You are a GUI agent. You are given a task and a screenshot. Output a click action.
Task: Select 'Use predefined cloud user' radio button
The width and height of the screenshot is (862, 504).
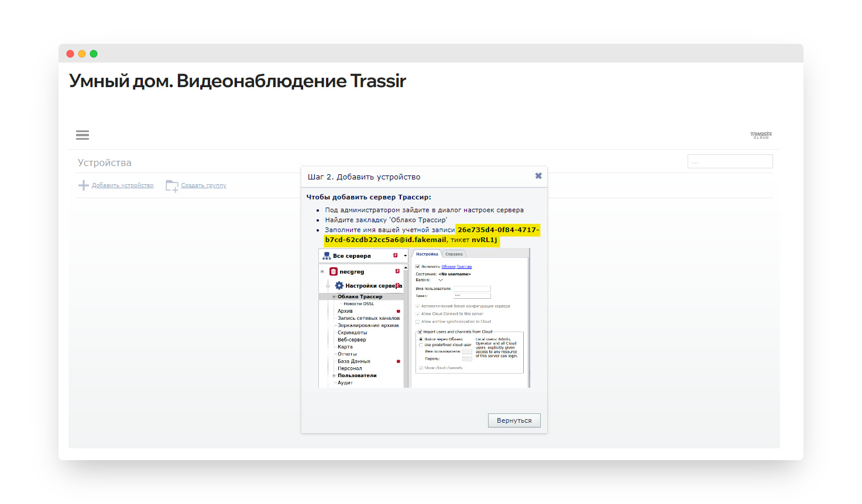click(421, 345)
